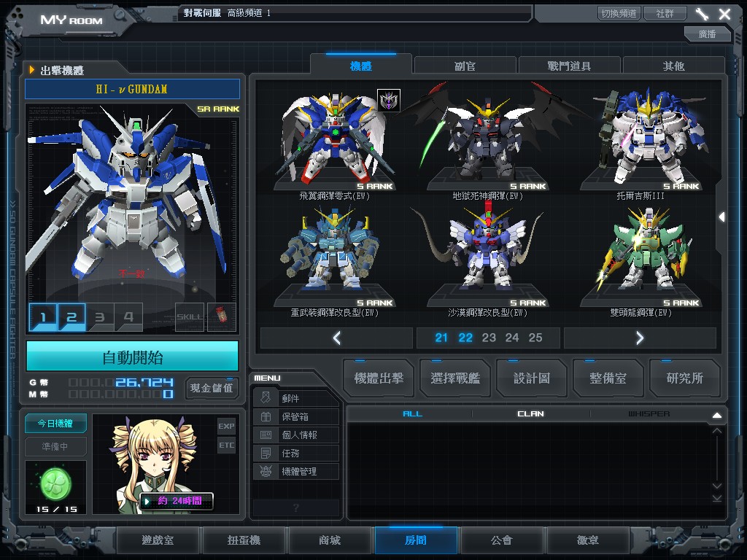Go to the next page with the right chevron
The height and width of the screenshot is (560, 747).
[x=640, y=338]
